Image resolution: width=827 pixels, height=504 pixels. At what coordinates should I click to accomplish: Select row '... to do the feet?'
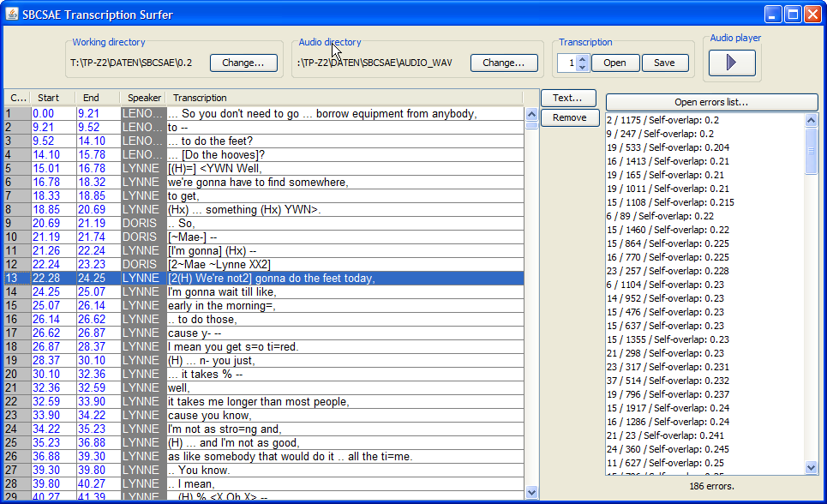[x=264, y=141]
